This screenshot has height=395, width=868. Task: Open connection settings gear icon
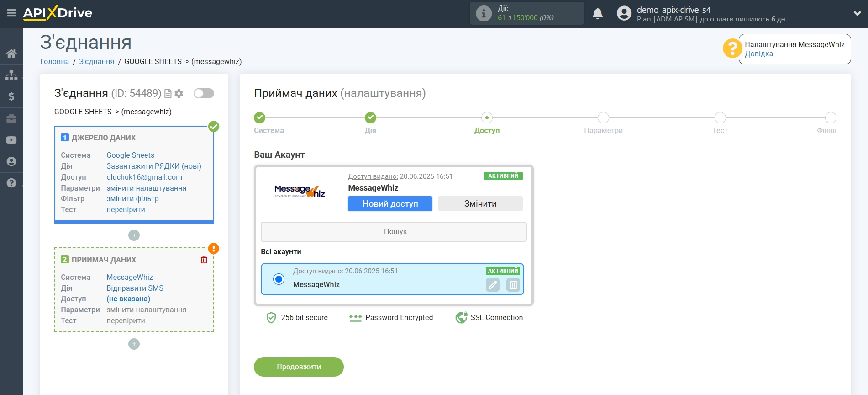click(x=179, y=94)
